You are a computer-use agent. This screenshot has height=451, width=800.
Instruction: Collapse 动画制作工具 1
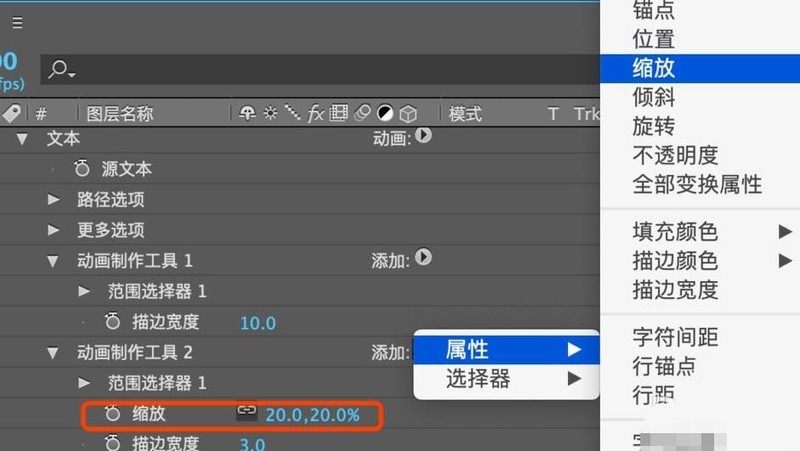53,261
